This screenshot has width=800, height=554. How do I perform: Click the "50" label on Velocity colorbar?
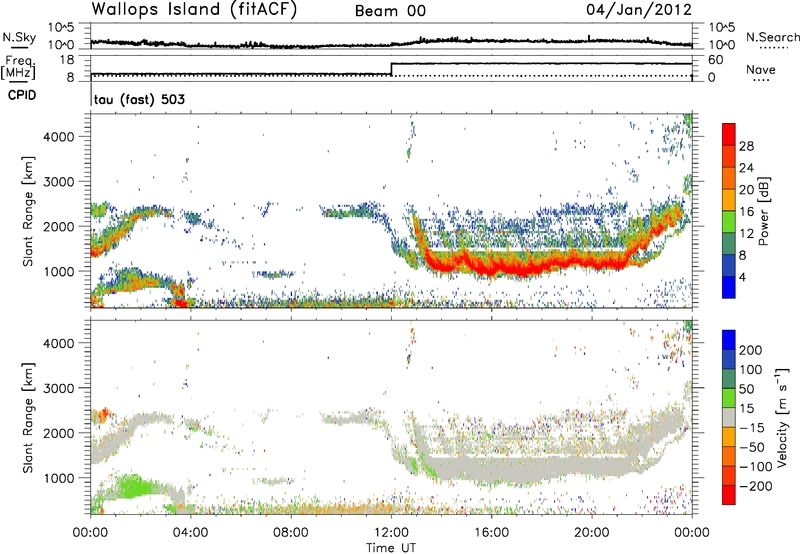coord(746,389)
